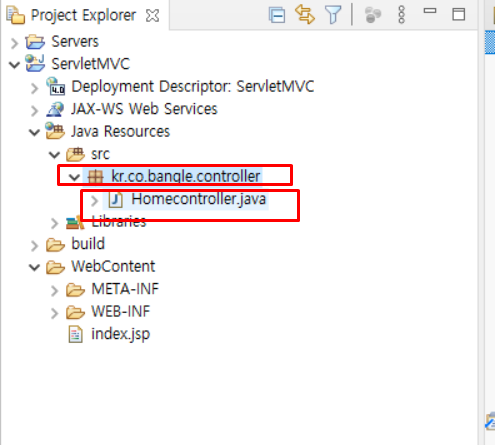Select Deployment Descriptor: ServletMVC label
The image size is (495, 445).
click(193, 87)
